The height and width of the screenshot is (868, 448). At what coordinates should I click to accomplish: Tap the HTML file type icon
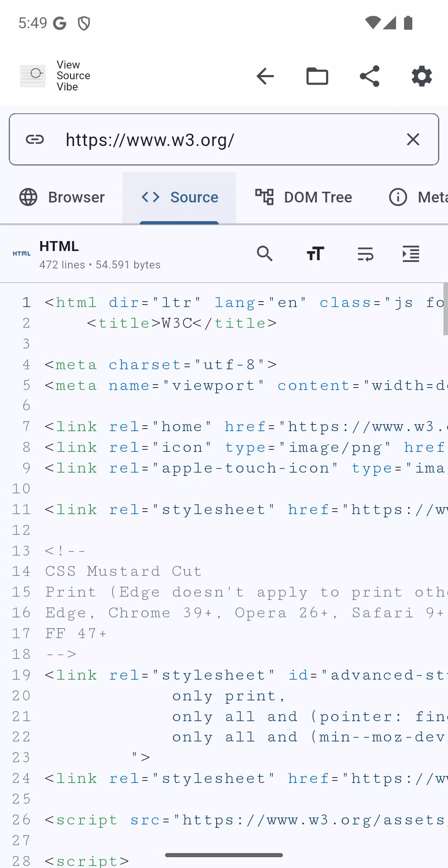pyautogui.click(x=22, y=254)
